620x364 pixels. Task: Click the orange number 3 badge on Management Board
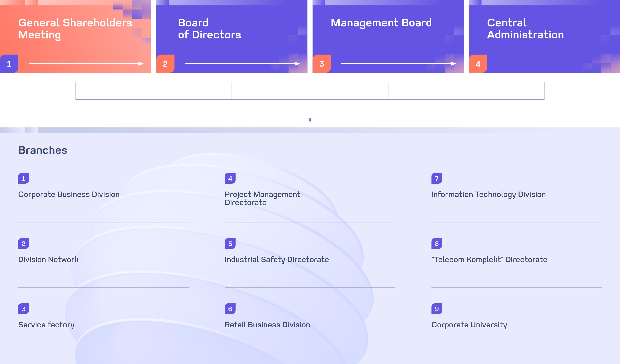[x=322, y=64]
